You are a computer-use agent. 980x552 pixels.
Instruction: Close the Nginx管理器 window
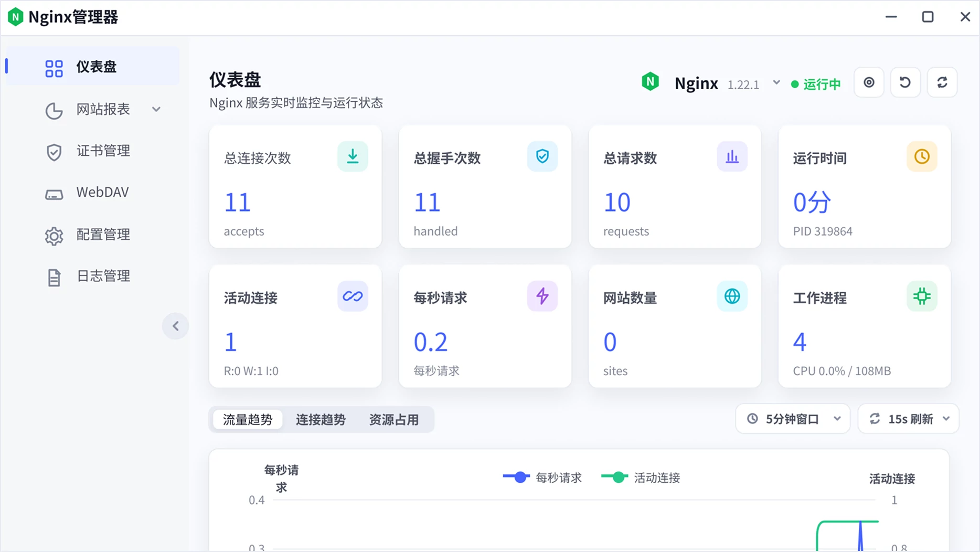[x=965, y=17]
